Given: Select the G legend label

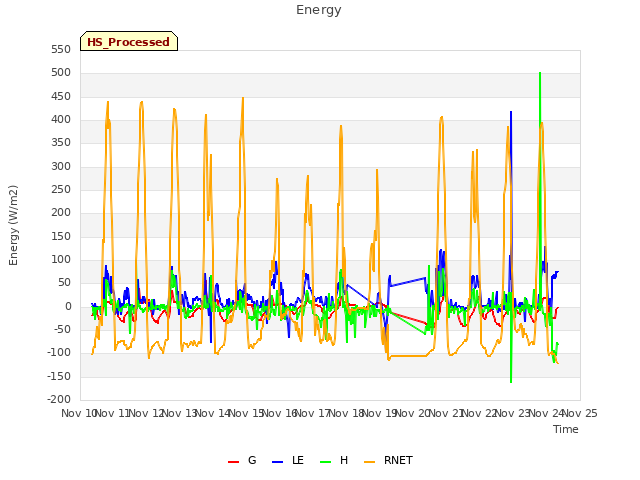Looking at the screenshot, I should [x=252, y=460].
